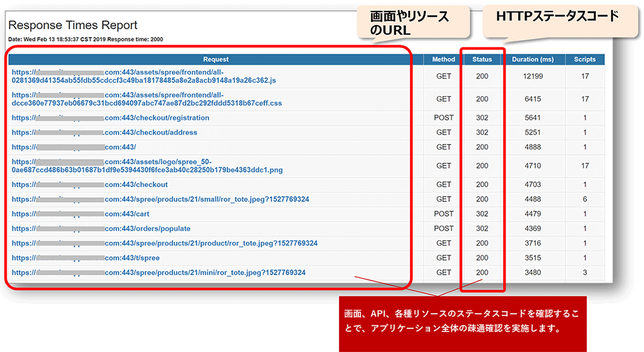The width and height of the screenshot is (644, 352).
Task: Open the /orders/populate request link
Action: click(x=101, y=229)
